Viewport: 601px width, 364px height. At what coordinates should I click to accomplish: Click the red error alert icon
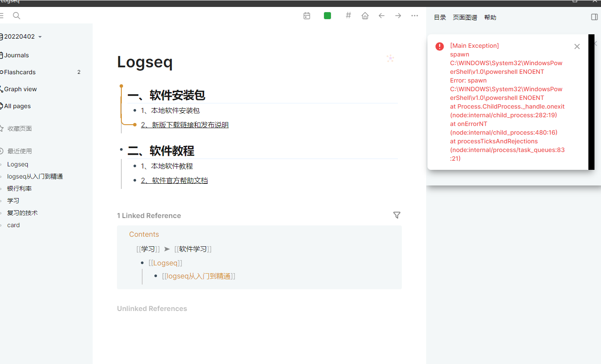click(440, 46)
